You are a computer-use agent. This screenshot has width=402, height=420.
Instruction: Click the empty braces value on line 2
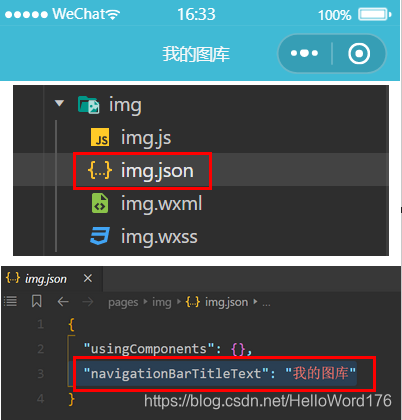click(x=238, y=349)
